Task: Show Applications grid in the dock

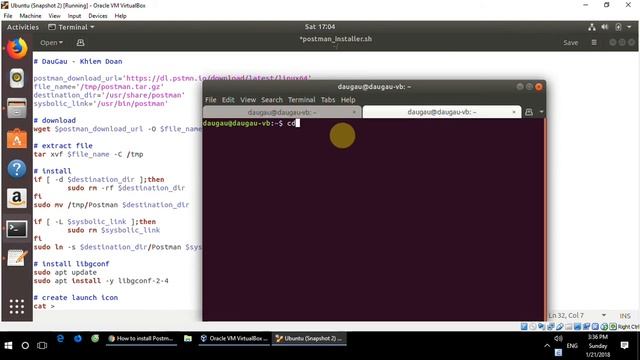Action: 17,307
